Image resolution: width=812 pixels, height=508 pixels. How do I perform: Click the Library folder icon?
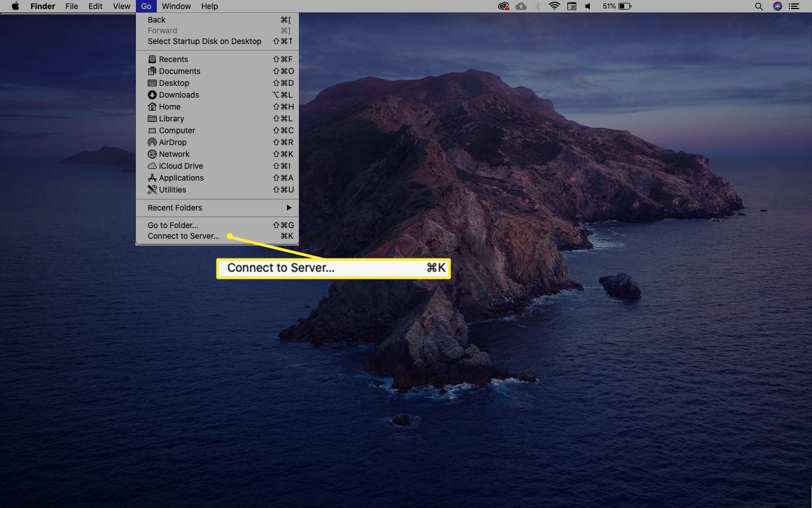click(152, 119)
